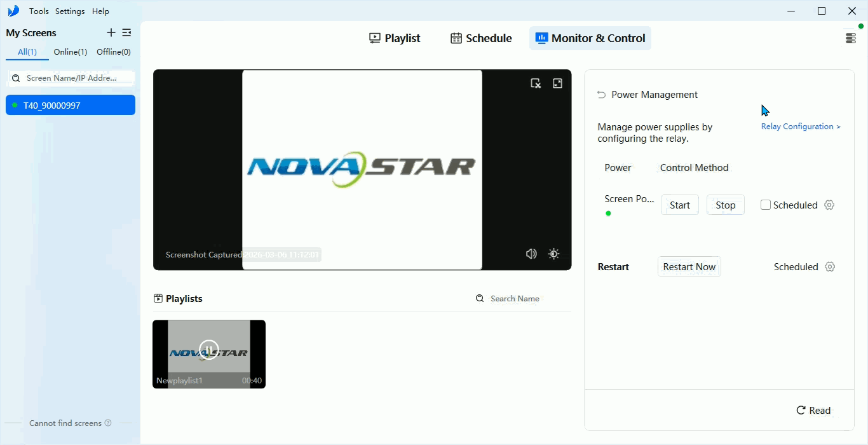Screen dimensions: 868x445
Task: Click the terminal list icon at top right
Action: [851, 38]
